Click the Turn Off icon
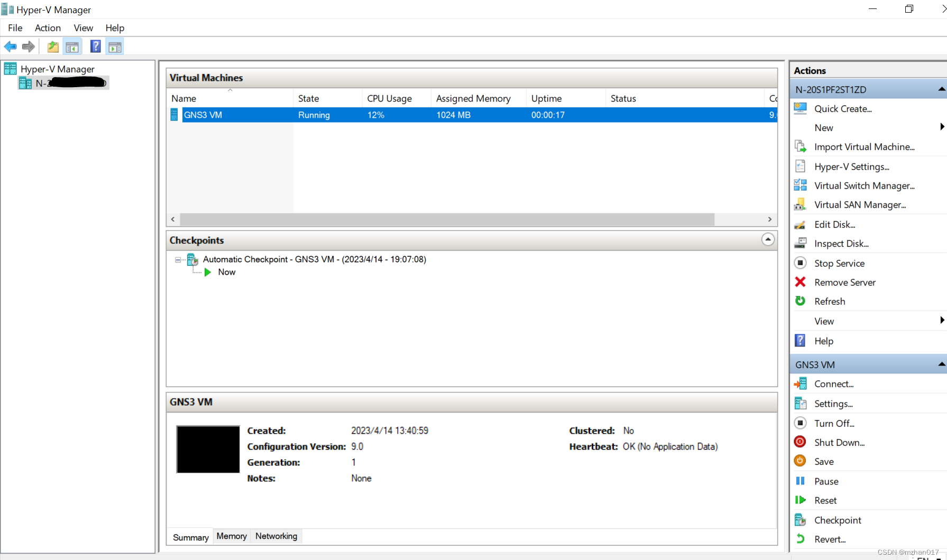 point(801,423)
